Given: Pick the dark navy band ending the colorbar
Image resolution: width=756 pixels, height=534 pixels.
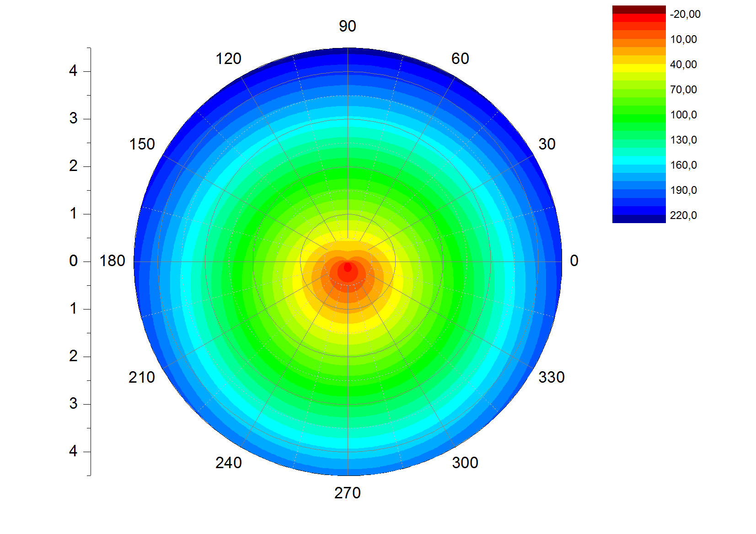Looking at the screenshot, I should (639, 219).
